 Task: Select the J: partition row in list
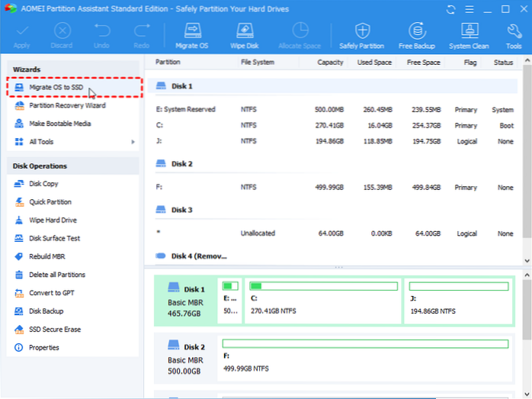[x=334, y=141]
